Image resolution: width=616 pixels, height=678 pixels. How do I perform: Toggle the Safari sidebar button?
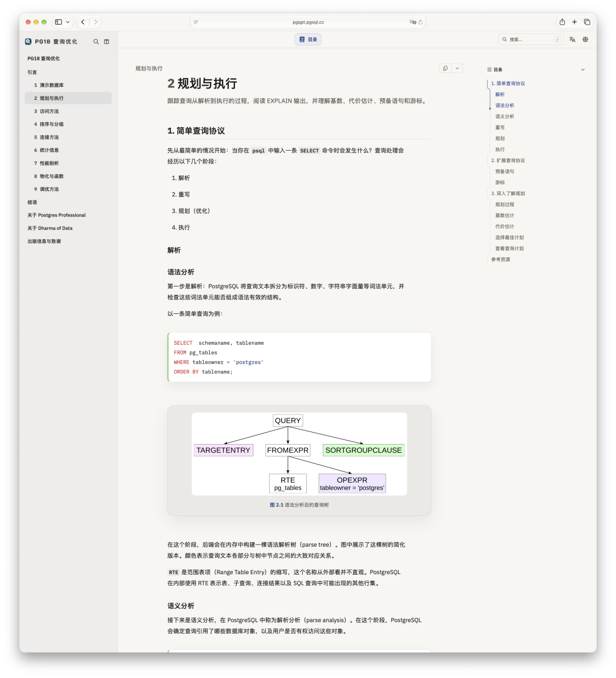[58, 22]
